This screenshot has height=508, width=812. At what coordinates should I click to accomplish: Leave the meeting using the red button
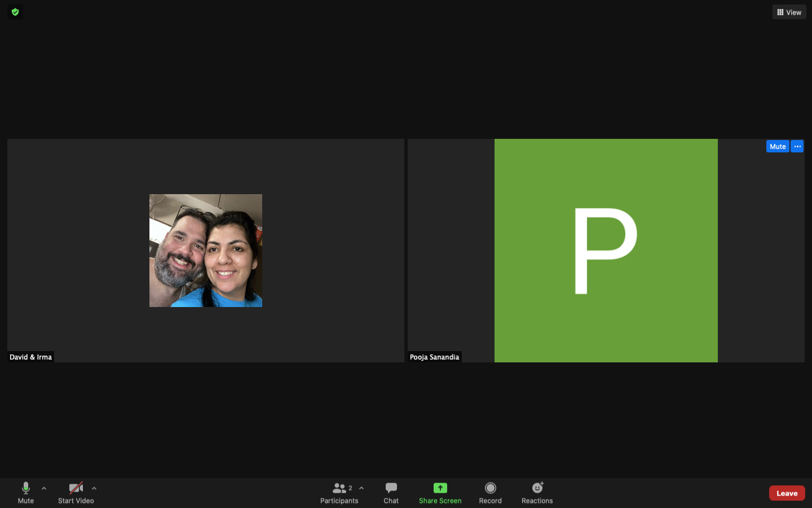787,493
